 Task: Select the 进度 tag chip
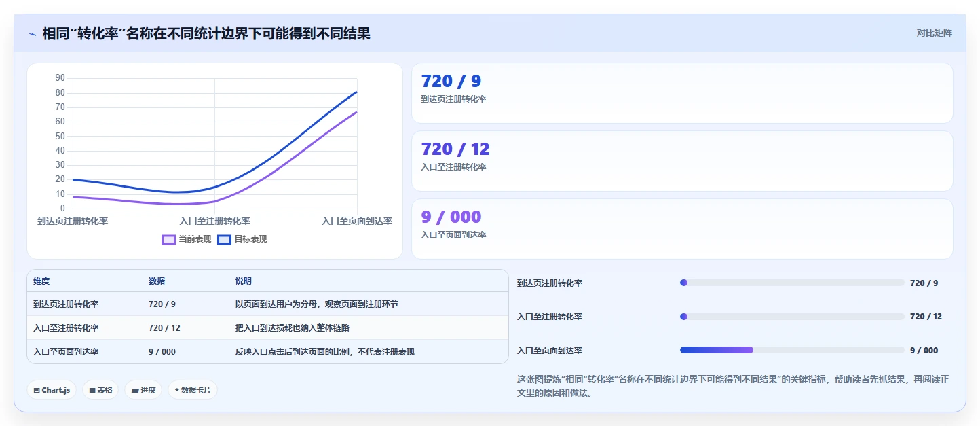(143, 390)
